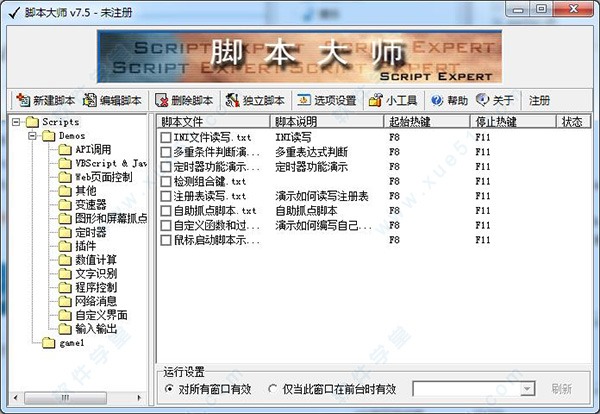Screen dimensions: 600x414
Task: Click the F8 start hotkey of 检测组合键.txt
Action: click(394, 181)
